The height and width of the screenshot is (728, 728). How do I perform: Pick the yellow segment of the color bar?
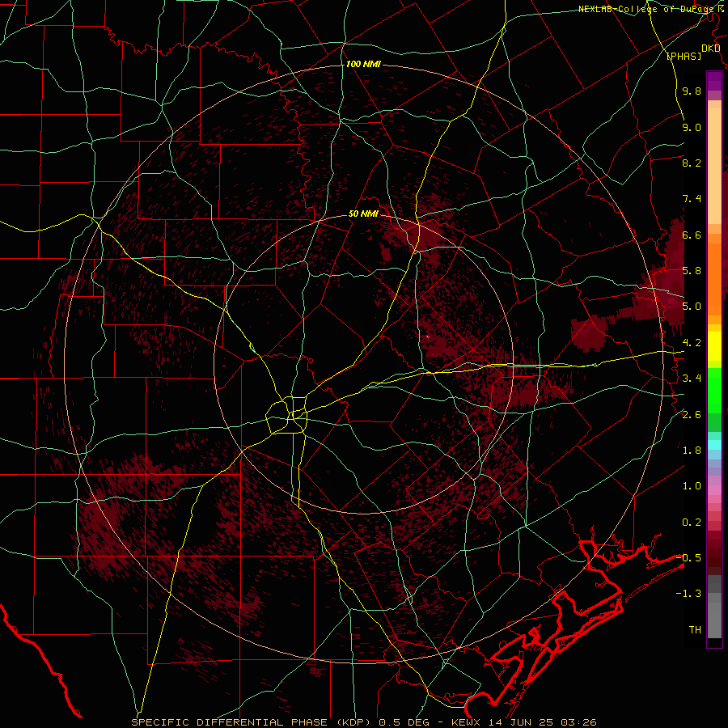tap(714, 346)
